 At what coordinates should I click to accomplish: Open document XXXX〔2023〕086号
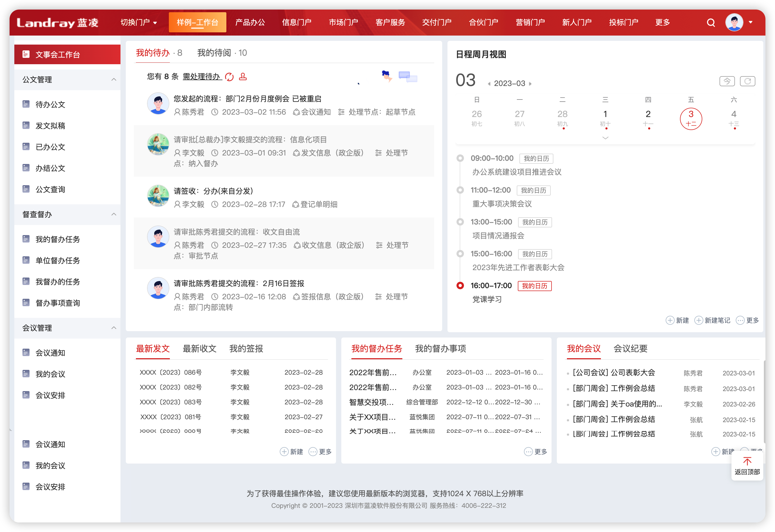tap(170, 372)
